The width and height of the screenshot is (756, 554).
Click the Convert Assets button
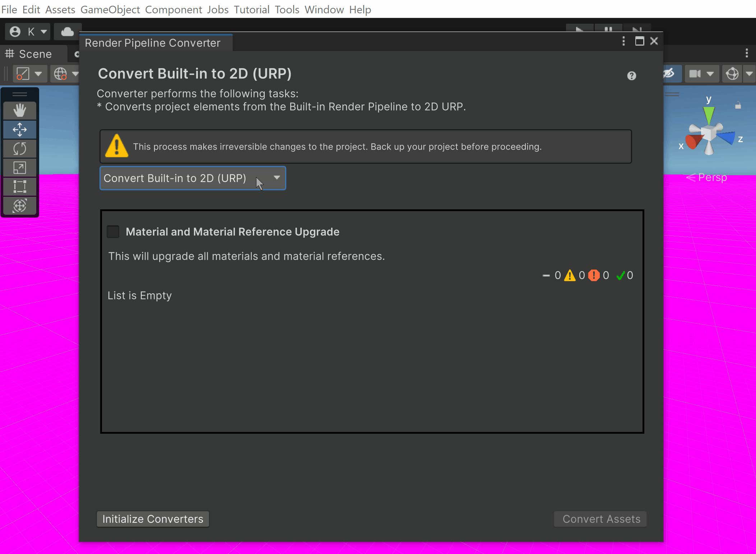point(600,519)
